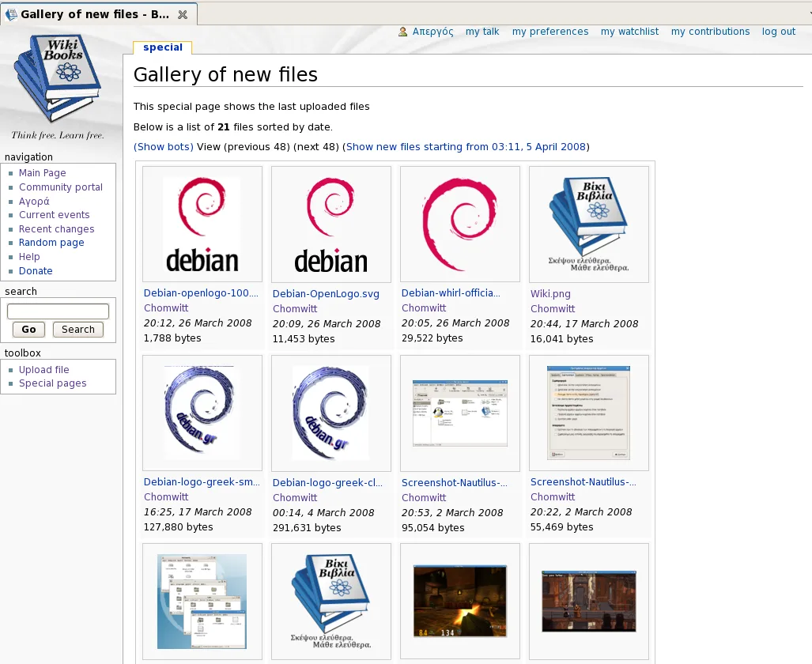Click the Donate link
This screenshot has width=812, height=664.
click(x=36, y=271)
